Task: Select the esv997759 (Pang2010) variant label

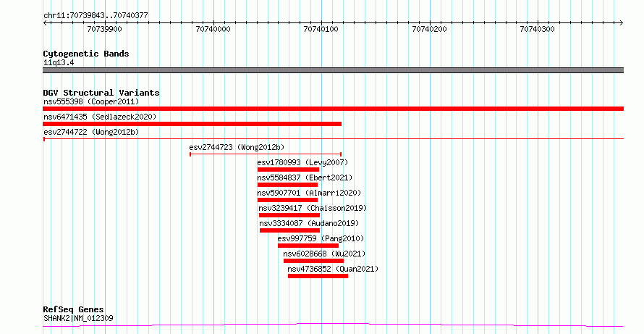Action: [321, 238]
